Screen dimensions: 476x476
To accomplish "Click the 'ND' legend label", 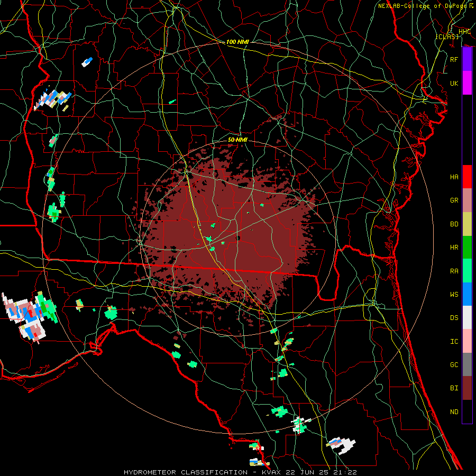I will tap(454, 412).
